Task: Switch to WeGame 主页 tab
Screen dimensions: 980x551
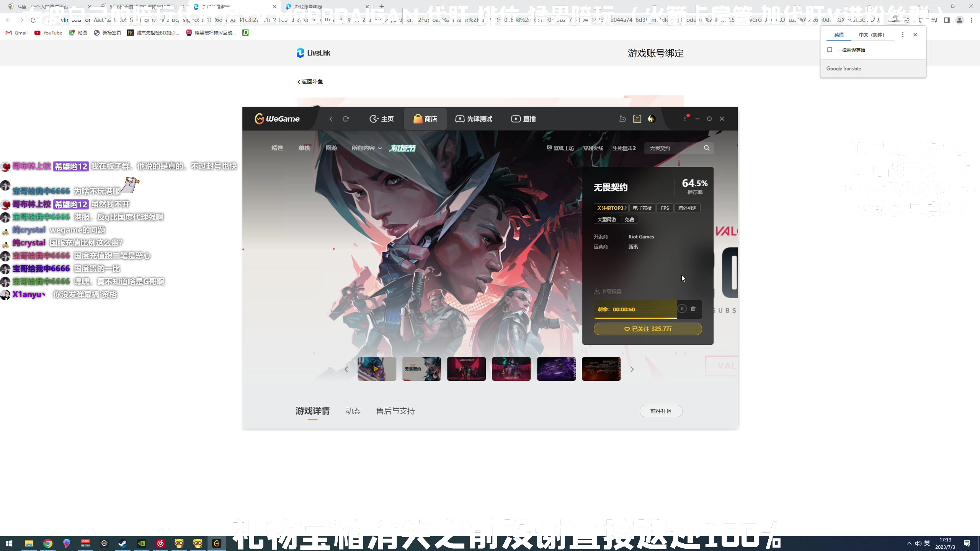Action: [x=382, y=119]
